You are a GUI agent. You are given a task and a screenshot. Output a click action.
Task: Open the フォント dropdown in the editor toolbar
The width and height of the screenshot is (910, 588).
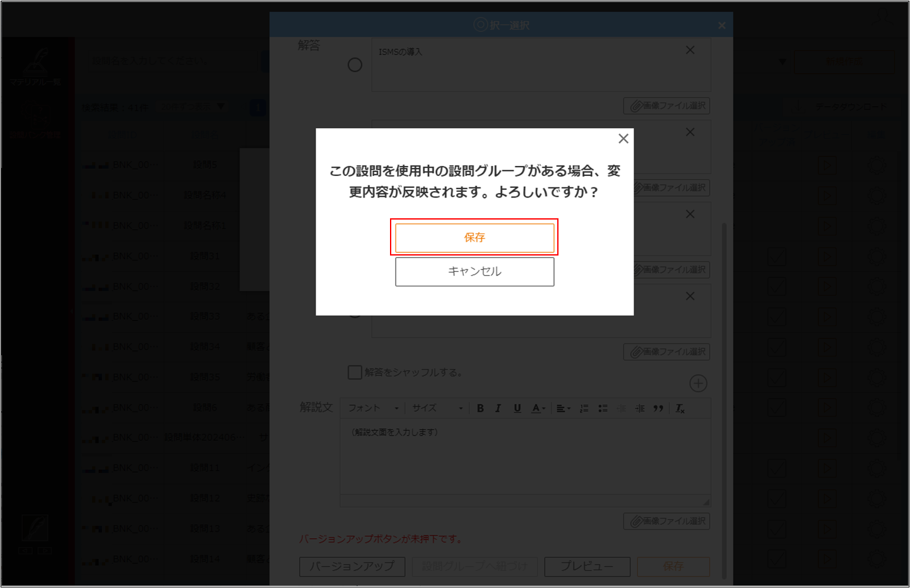coord(374,408)
